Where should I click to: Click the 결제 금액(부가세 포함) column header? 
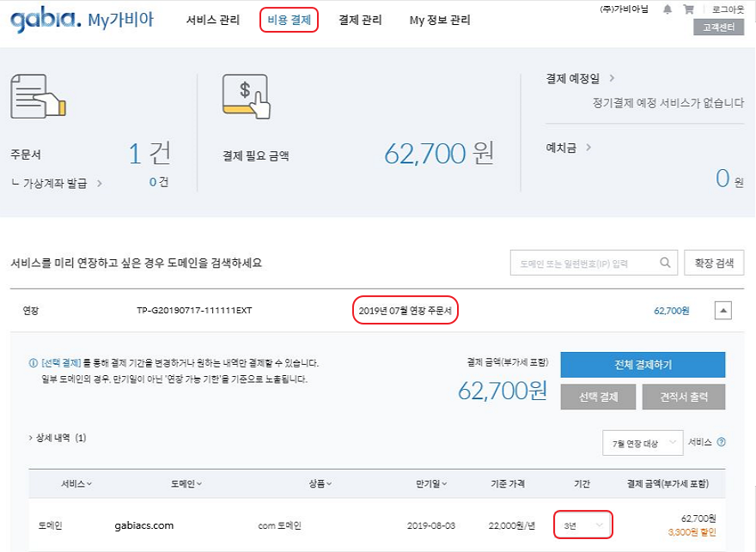point(668,483)
